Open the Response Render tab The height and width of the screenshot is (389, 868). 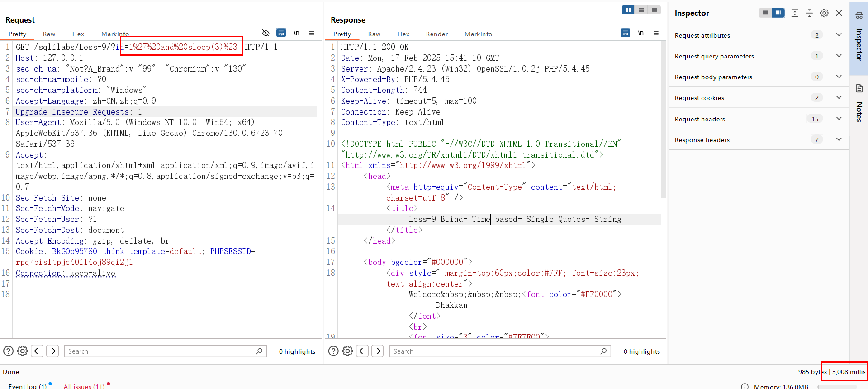click(x=436, y=34)
